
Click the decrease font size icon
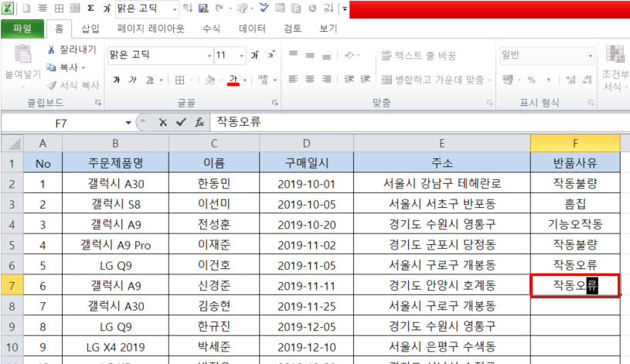[271, 55]
